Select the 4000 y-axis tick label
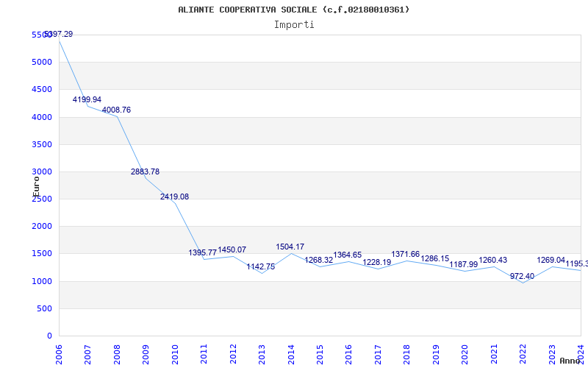This screenshot has height=368, width=588. tap(42, 117)
